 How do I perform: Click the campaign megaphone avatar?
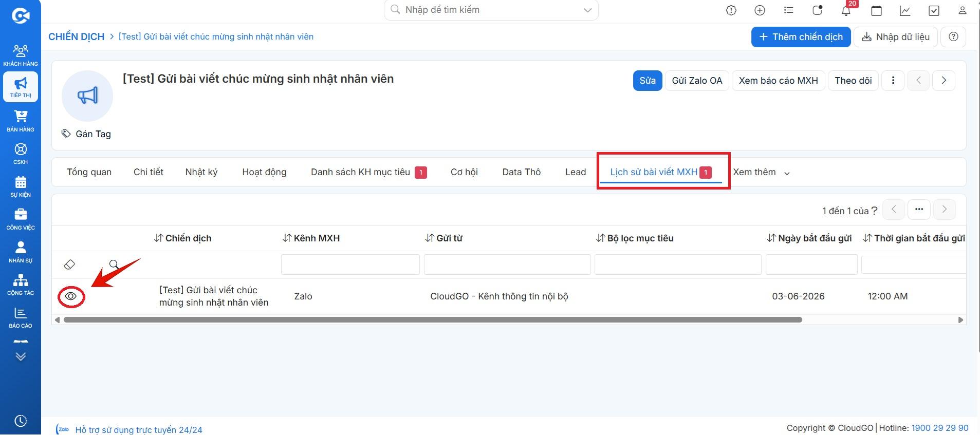[87, 96]
